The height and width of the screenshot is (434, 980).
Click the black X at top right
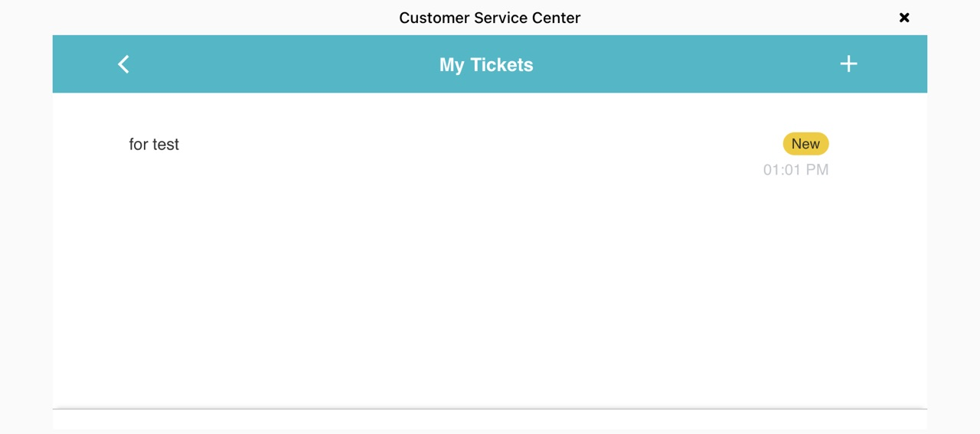pos(904,18)
